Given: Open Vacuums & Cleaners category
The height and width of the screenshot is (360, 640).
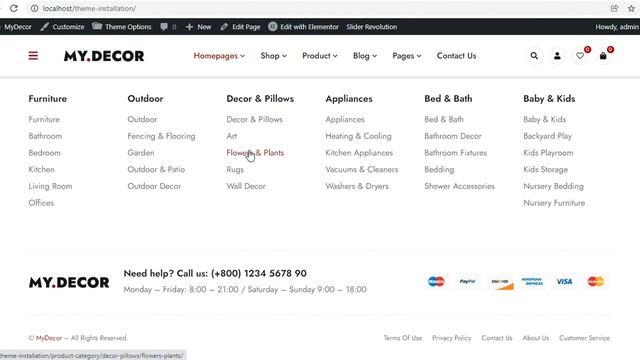Looking at the screenshot, I should click(362, 169).
